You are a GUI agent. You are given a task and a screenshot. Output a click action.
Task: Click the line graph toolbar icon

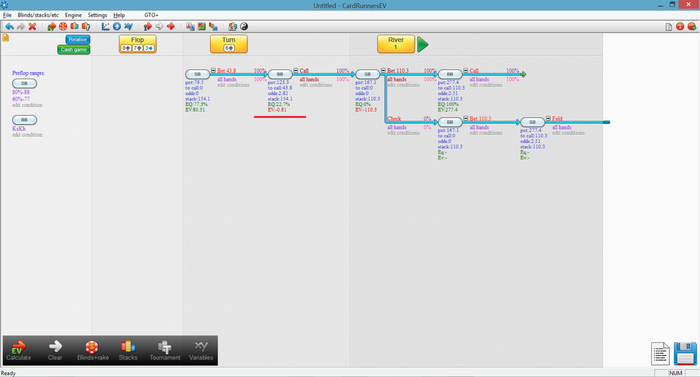pyautogui.click(x=105, y=26)
